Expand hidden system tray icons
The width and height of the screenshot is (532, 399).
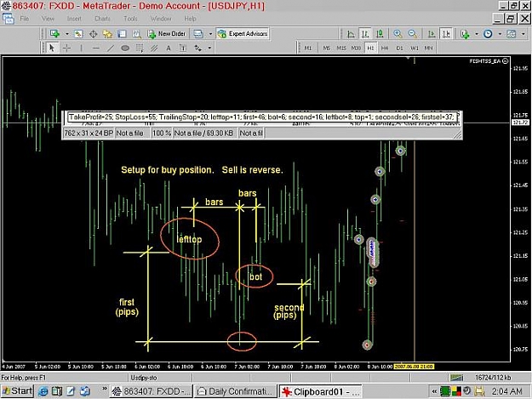[x=434, y=392]
